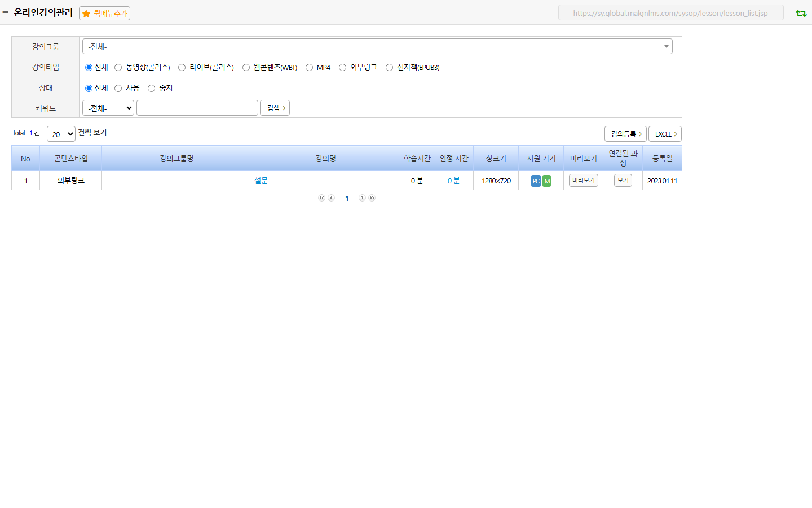Select 웹콘텐츠(WBT) lecture type
This screenshot has width=812, height=508.
coord(246,67)
